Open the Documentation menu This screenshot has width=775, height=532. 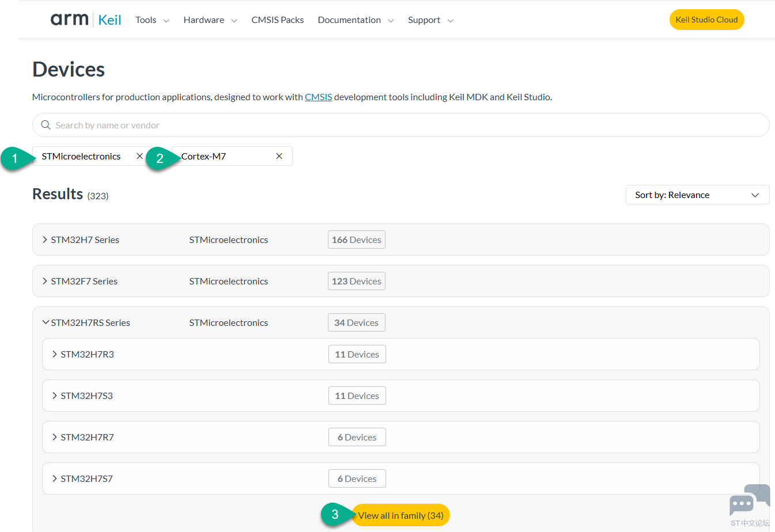(x=356, y=20)
